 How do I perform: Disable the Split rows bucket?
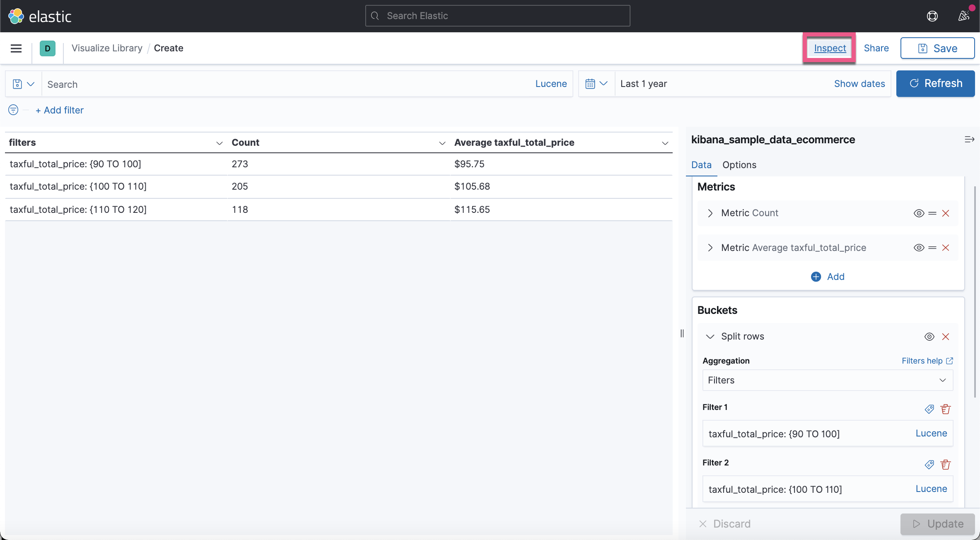(x=929, y=337)
